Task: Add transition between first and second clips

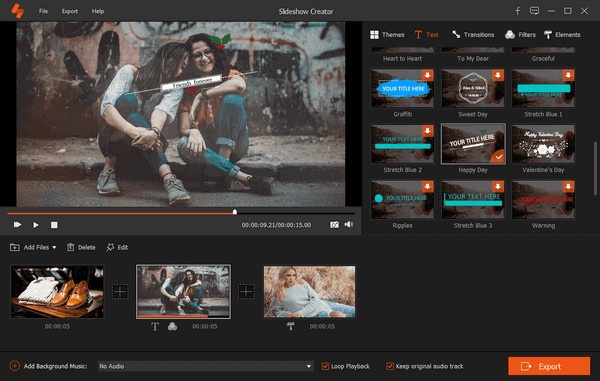Action: 120,292
